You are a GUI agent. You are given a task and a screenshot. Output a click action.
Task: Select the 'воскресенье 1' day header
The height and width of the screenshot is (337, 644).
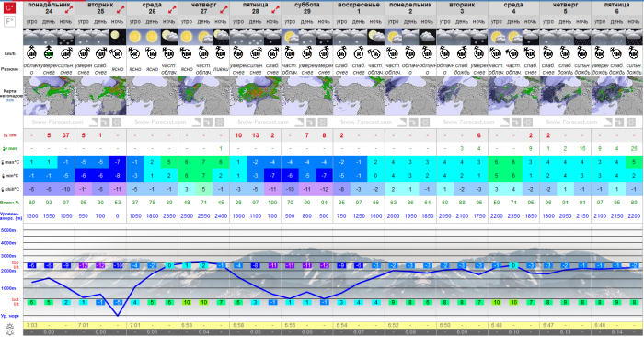coord(359,7)
